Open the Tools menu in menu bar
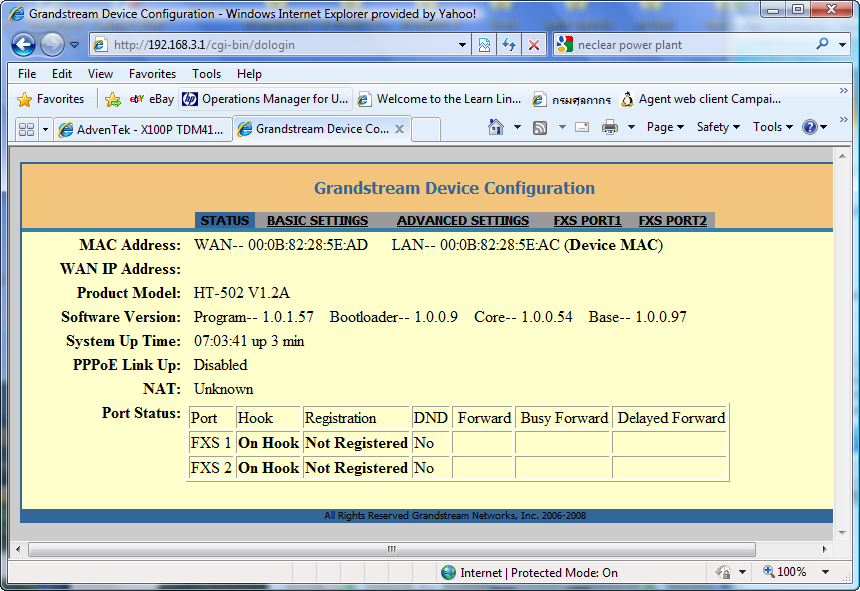 click(x=206, y=73)
